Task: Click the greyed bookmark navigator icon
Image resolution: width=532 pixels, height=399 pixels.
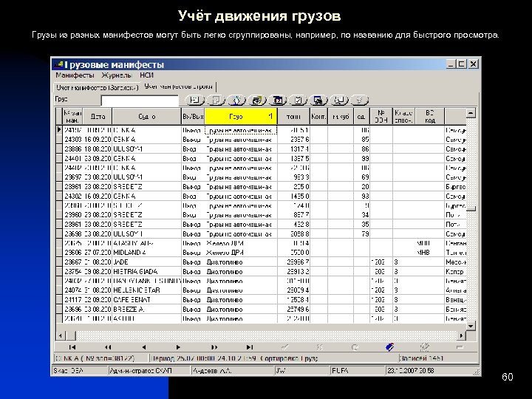Action: tap(425, 347)
